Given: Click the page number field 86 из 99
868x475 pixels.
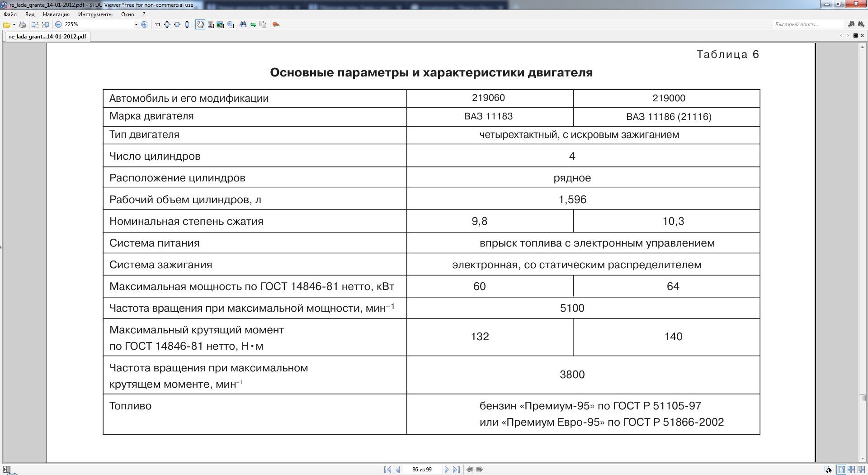Looking at the screenshot, I should [x=422, y=470].
